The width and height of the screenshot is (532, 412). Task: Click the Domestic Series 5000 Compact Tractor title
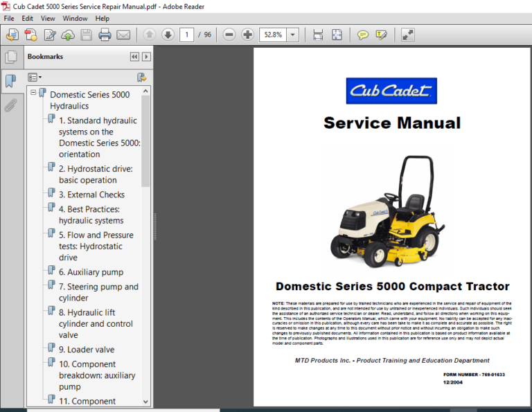click(x=393, y=287)
